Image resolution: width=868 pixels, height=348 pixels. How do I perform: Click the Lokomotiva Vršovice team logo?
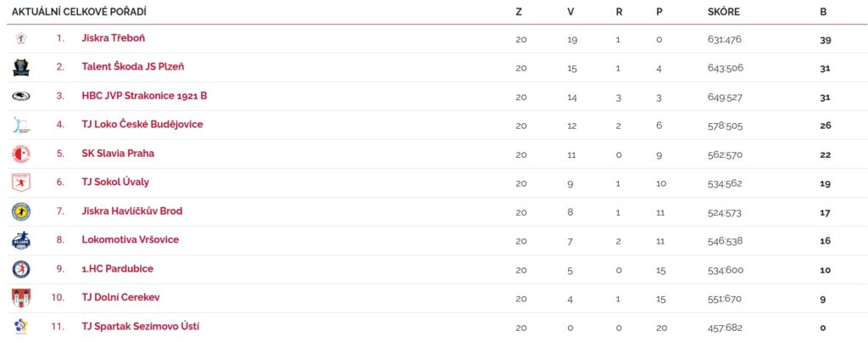[x=21, y=240]
